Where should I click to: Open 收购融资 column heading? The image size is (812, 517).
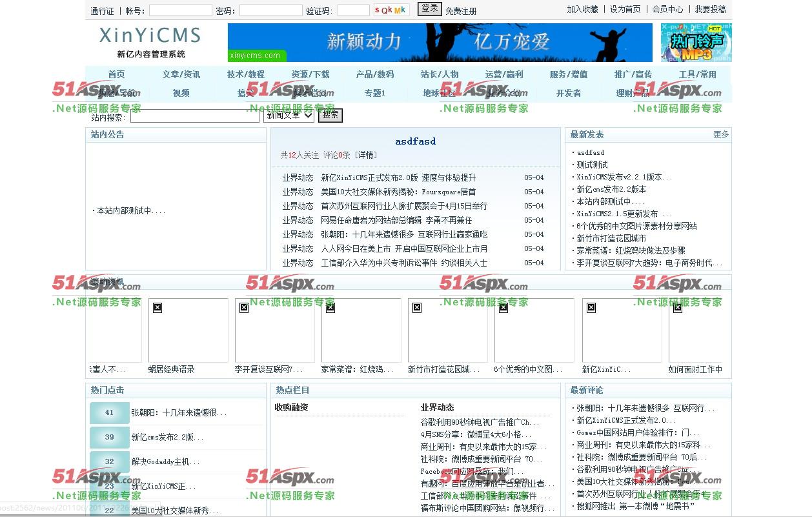point(291,407)
